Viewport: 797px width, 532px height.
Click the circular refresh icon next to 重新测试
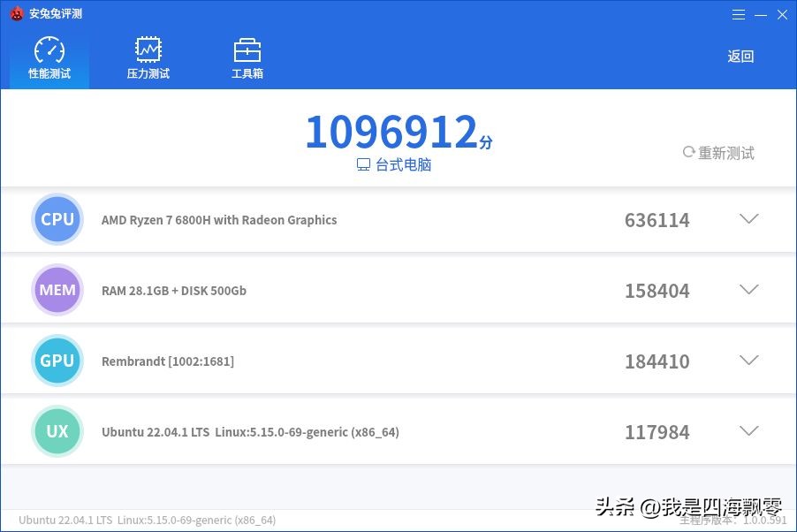[688, 152]
